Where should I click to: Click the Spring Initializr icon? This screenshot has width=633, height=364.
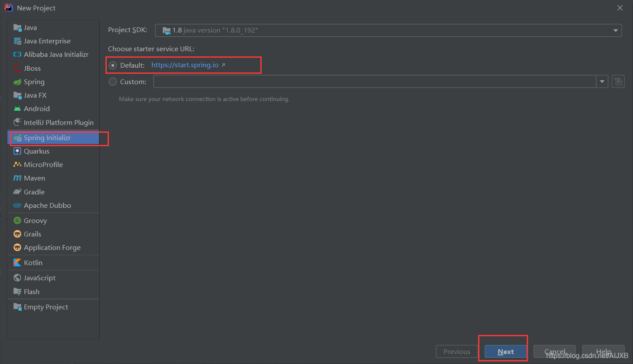click(17, 138)
